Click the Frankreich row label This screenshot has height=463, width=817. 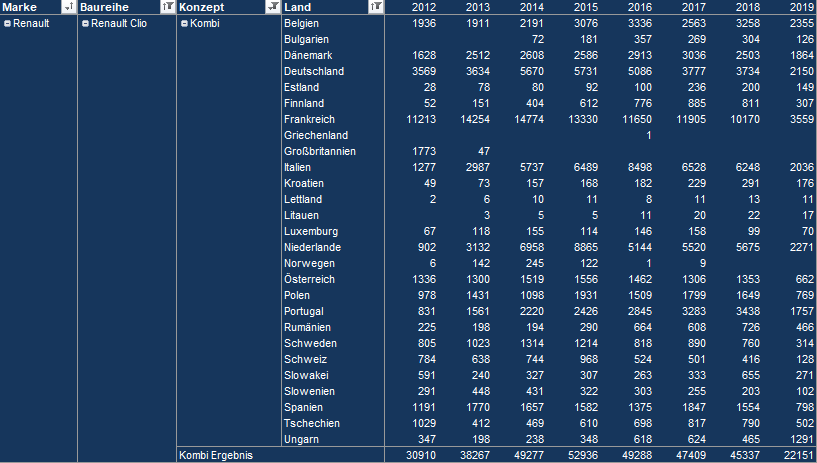click(310, 119)
